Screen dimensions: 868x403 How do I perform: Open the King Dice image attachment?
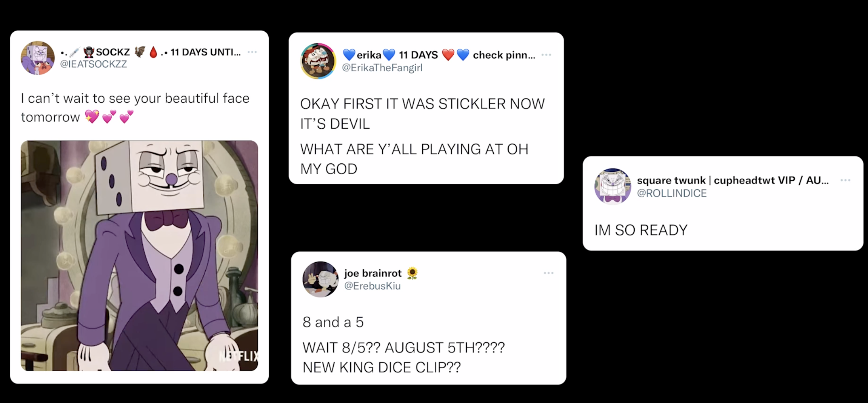pyautogui.click(x=139, y=255)
